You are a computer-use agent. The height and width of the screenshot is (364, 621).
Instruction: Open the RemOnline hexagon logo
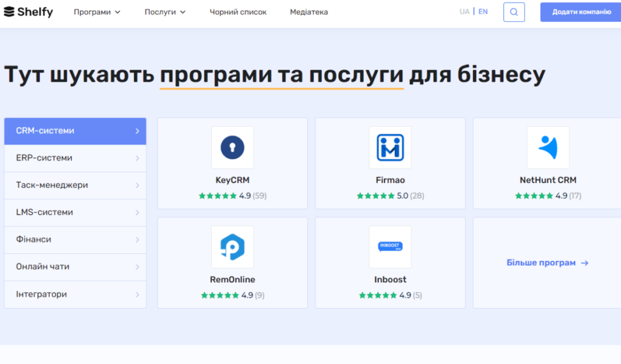tap(232, 247)
